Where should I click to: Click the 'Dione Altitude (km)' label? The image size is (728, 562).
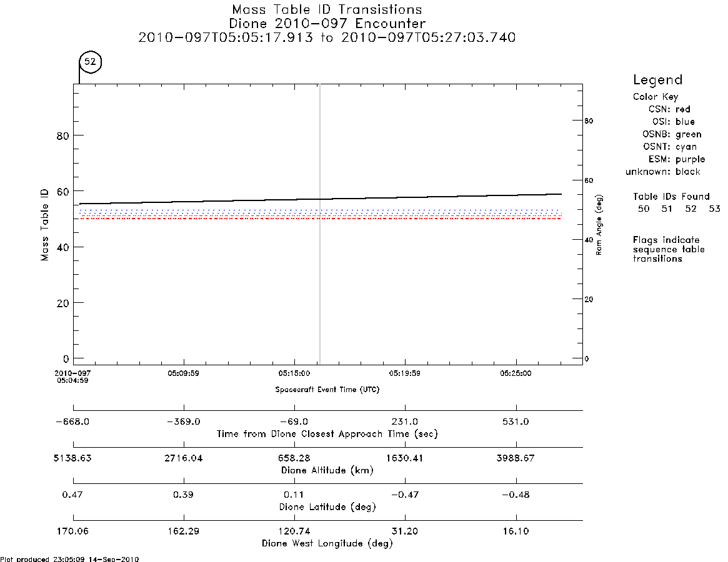[x=327, y=471]
